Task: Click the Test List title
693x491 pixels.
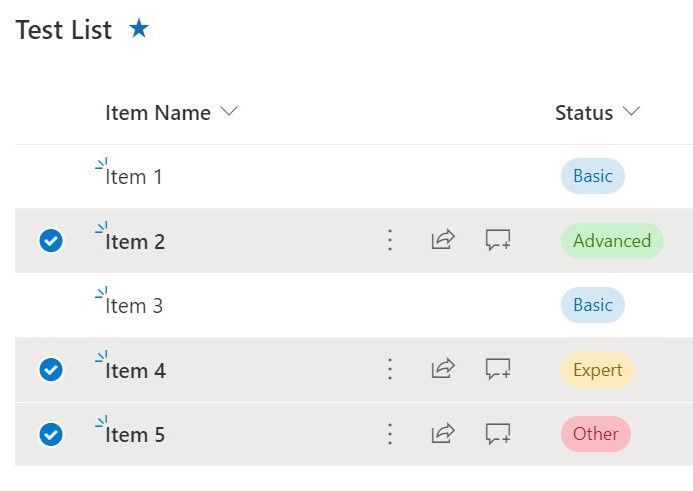Action: click(x=64, y=30)
